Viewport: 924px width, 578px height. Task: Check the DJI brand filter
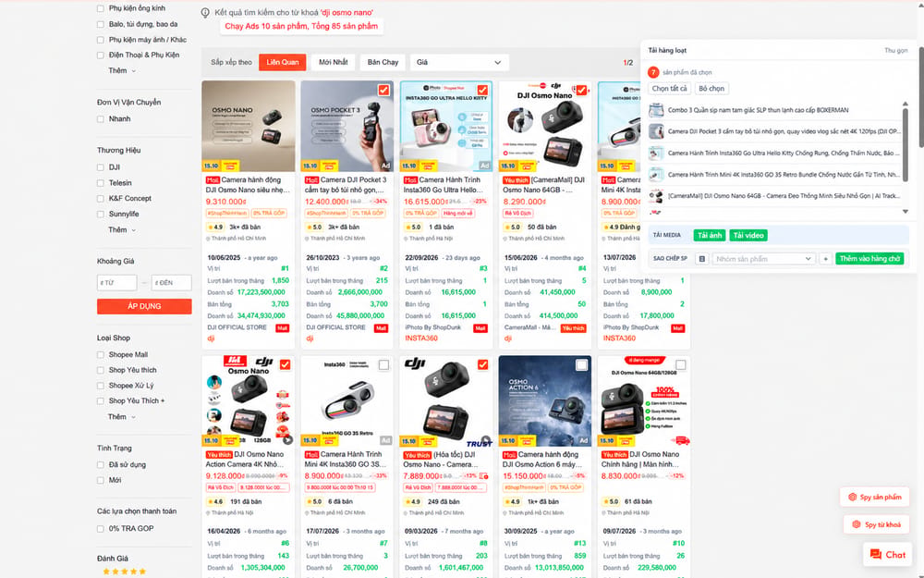[x=100, y=167]
